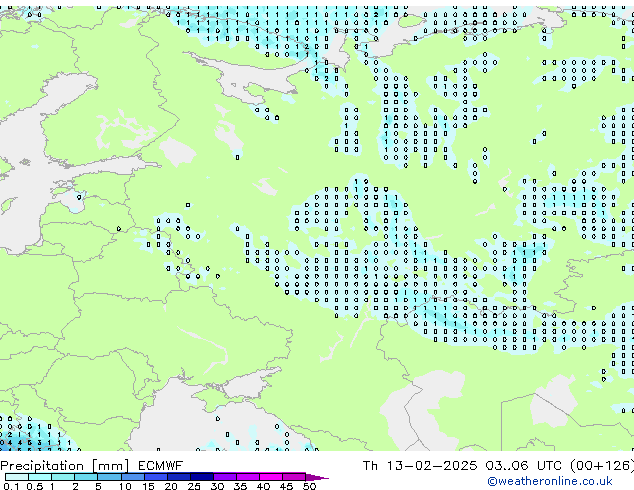Click the (00+126) forecast offset text

(x=602, y=466)
